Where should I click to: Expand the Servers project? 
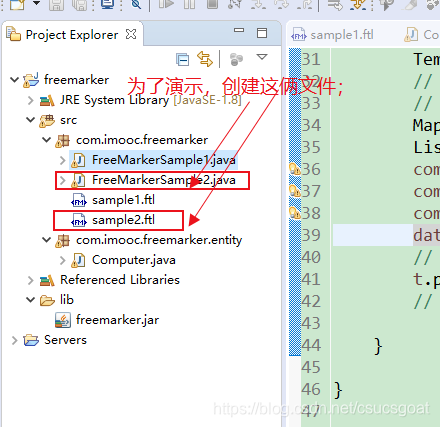pos(14,340)
